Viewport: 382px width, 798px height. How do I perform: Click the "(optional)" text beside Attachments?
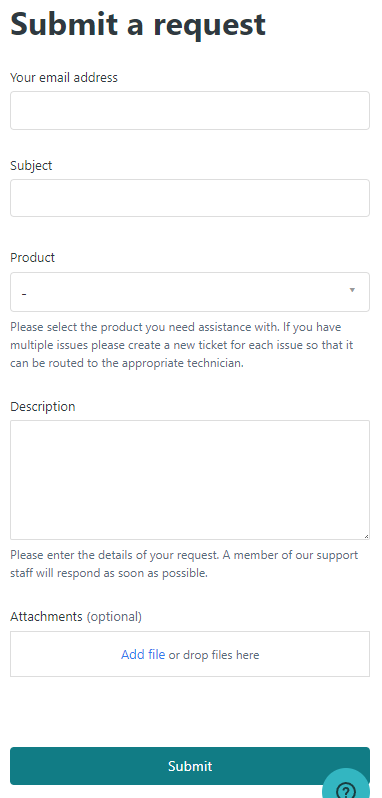pos(114,617)
